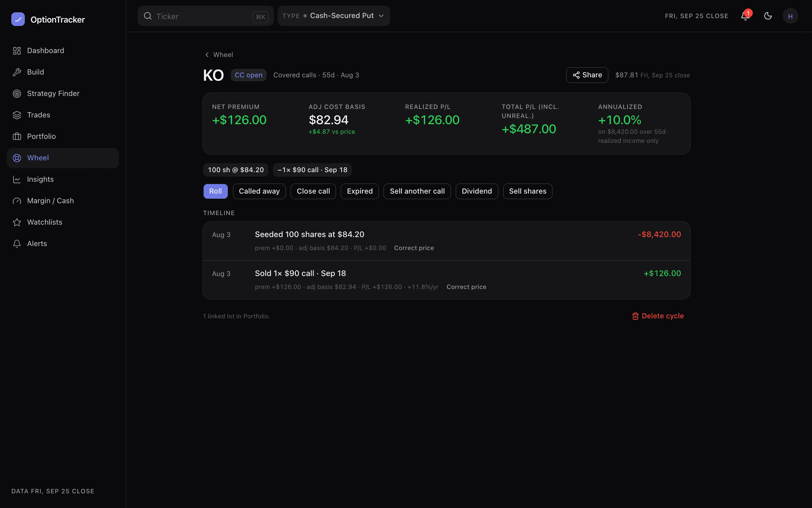Click the Margin / Cash gauge icon
The width and height of the screenshot is (812, 508).
17,201
